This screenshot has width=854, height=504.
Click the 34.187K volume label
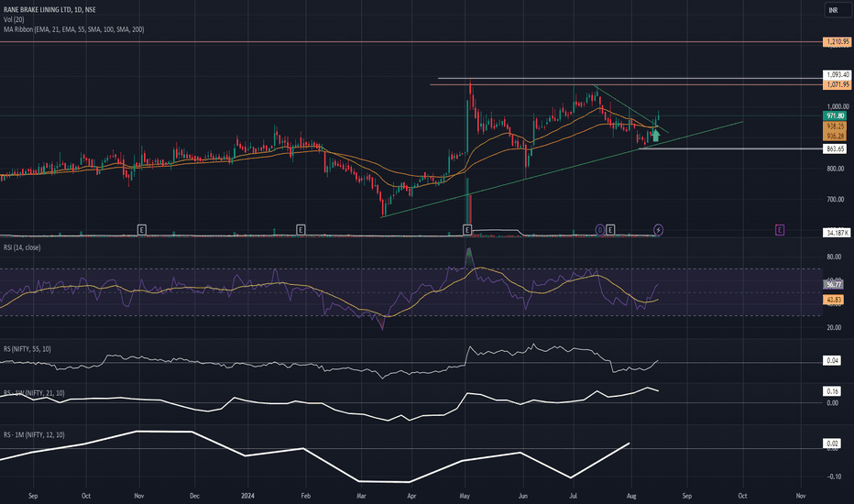(x=837, y=233)
